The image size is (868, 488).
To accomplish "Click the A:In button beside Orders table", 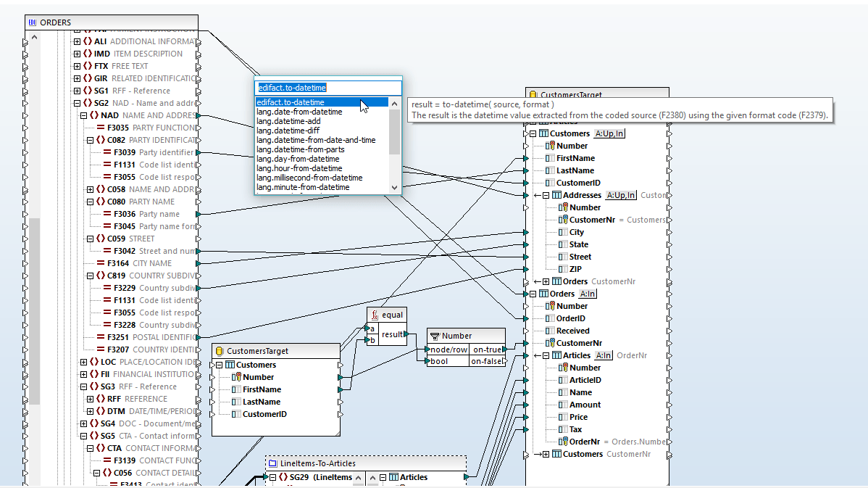I will (587, 294).
